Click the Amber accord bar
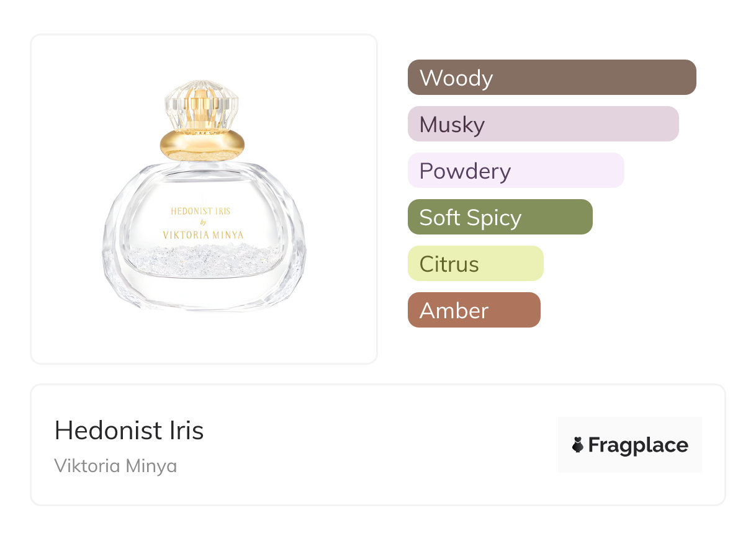The width and height of the screenshot is (756, 536). [x=474, y=310]
